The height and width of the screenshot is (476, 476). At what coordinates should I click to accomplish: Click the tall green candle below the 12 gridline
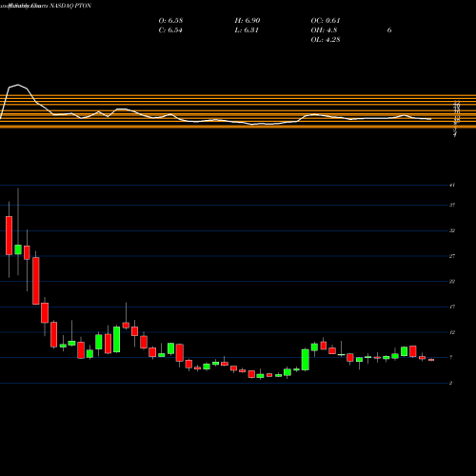tap(306, 360)
